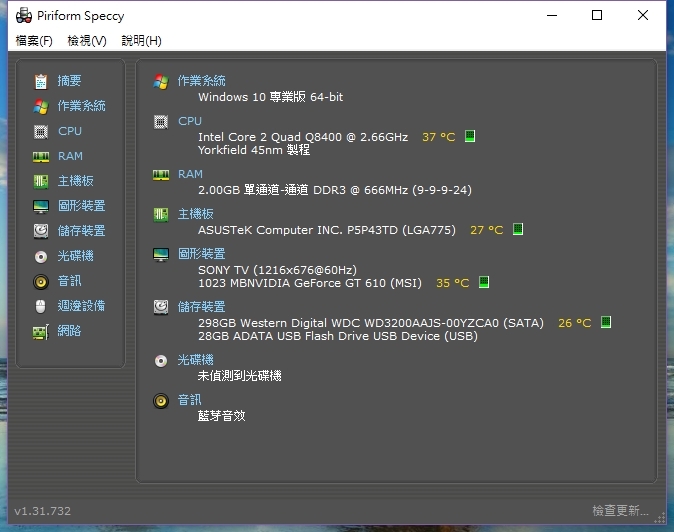Image resolution: width=674 pixels, height=532 pixels.
Task: Click text Windows 10 專業版 64-bit
Action: click(x=270, y=97)
